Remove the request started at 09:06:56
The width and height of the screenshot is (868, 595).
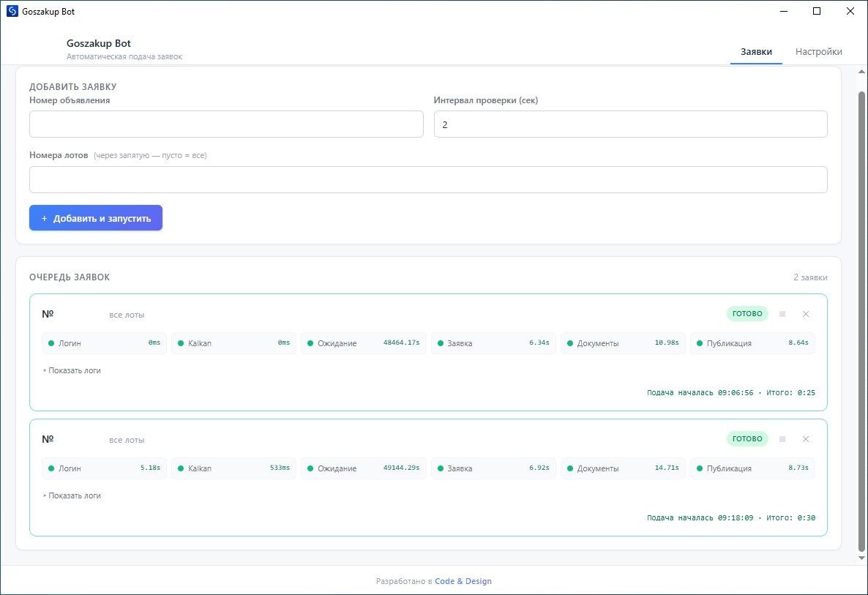tap(806, 314)
